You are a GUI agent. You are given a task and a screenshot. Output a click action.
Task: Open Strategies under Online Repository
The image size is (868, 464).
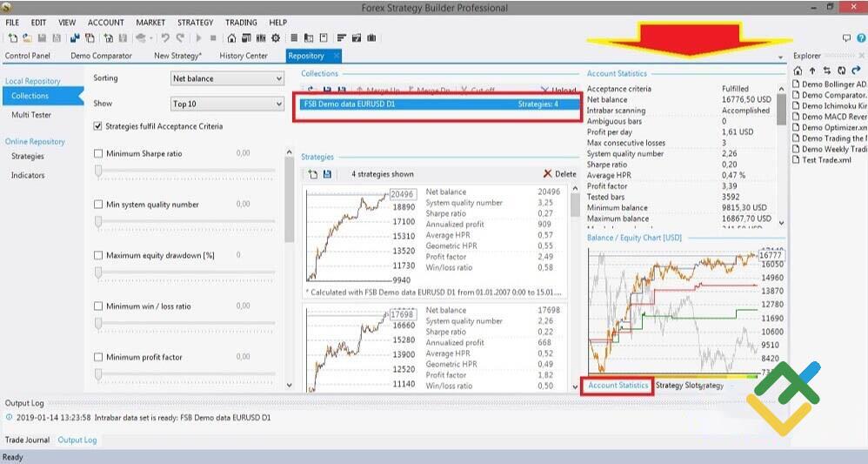pos(28,157)
